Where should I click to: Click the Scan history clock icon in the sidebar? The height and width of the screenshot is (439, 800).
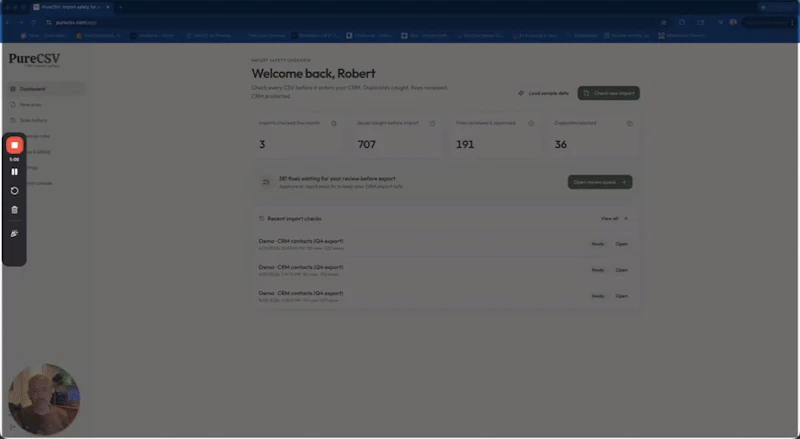pos(13,120)
